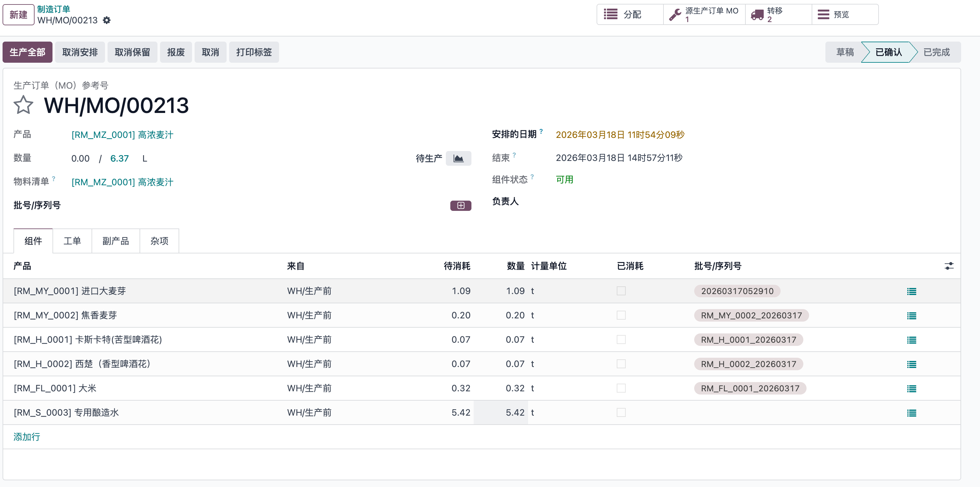The height and width of the screenshot is (487, 980).
Task: Click quantity cell 5.42 for 专用酿造水
Action: [501, 413]
